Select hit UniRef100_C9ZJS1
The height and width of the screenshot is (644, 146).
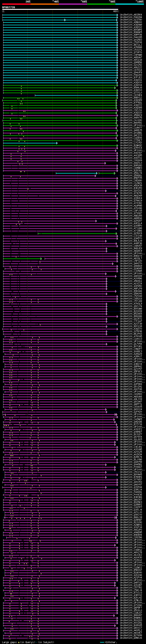pos(131,110)
